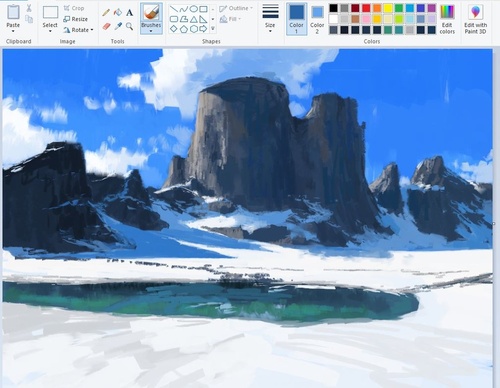Pick the pink color swatch
500x388 pixels.
(366, 19)
